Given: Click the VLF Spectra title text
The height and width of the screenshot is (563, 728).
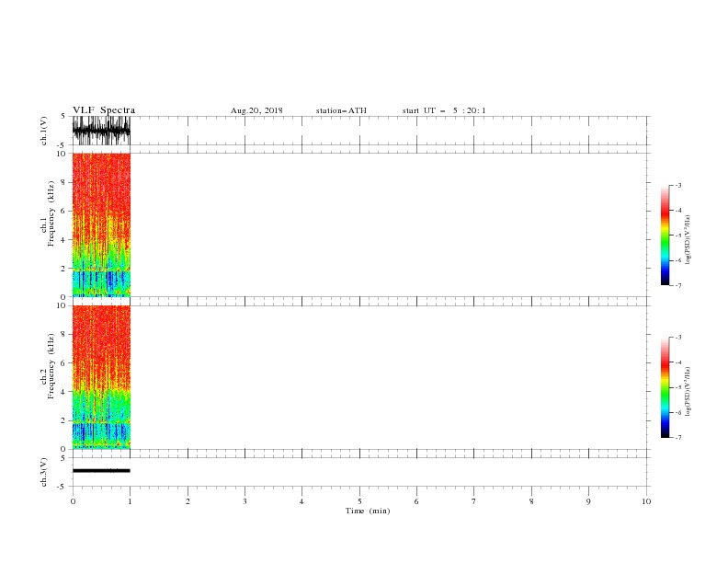Looking at the screenshot, I should coord(104,110).
